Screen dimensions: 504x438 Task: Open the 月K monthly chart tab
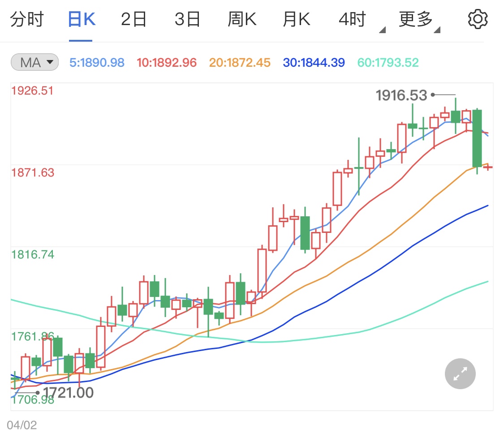297,19
